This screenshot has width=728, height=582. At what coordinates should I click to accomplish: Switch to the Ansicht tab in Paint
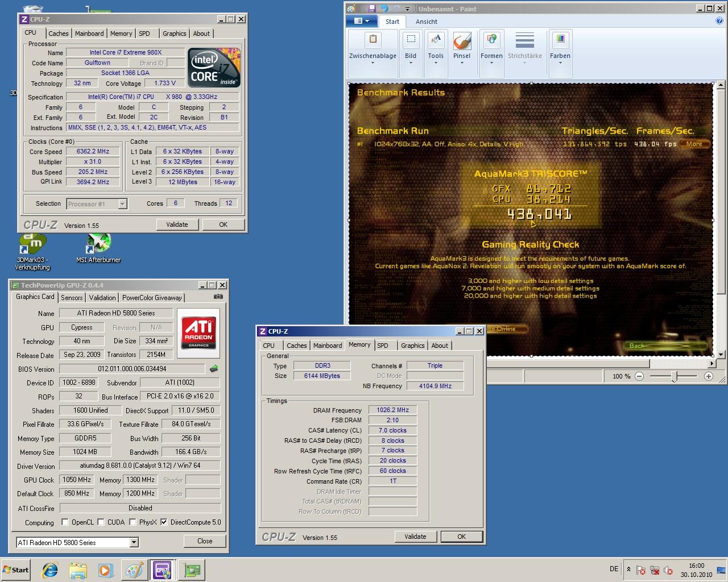[427, 22]
